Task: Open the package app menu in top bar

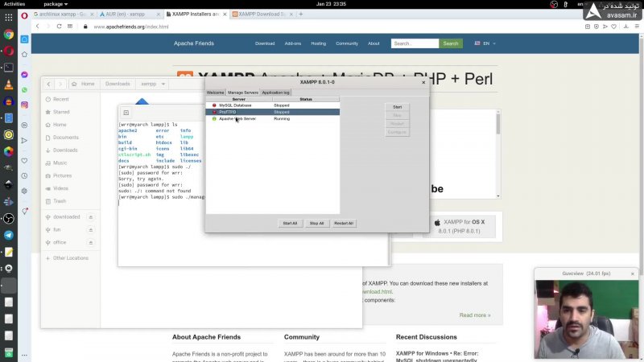Action: (56, 4)
